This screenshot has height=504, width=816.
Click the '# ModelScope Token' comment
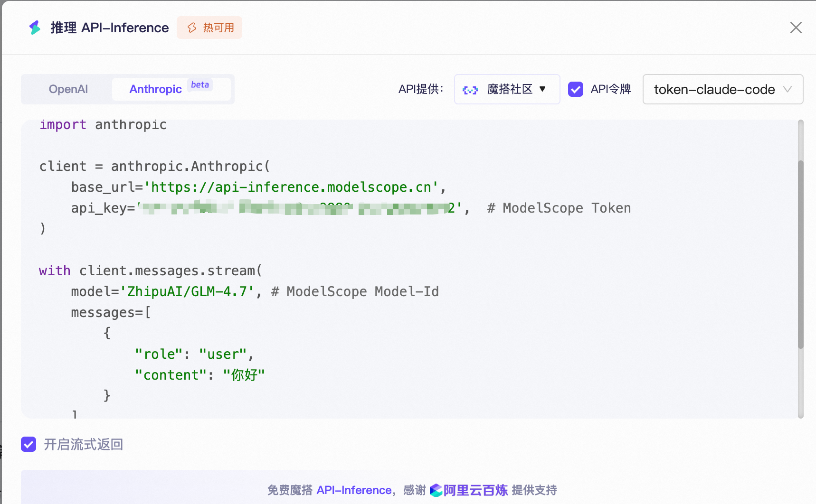coord(559,208)
